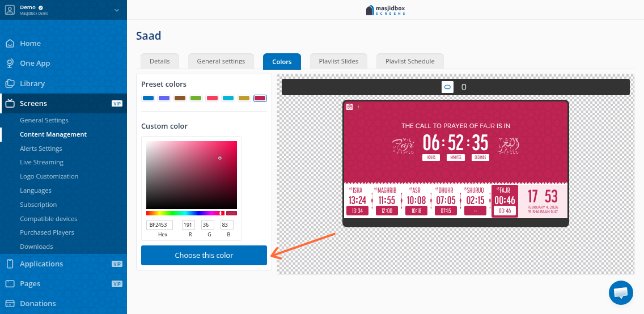Click the Pages sidebar icon

(10, 283)
